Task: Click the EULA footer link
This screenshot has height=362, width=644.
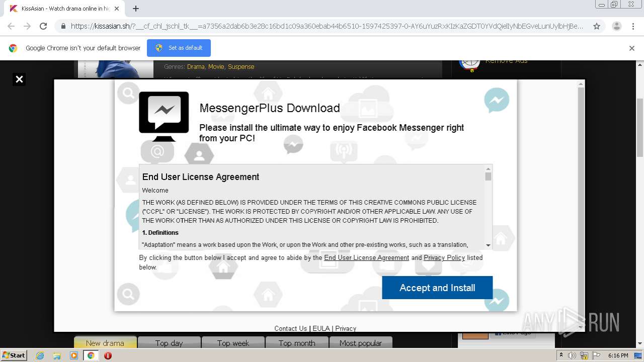Action: [x=321, y=328]
